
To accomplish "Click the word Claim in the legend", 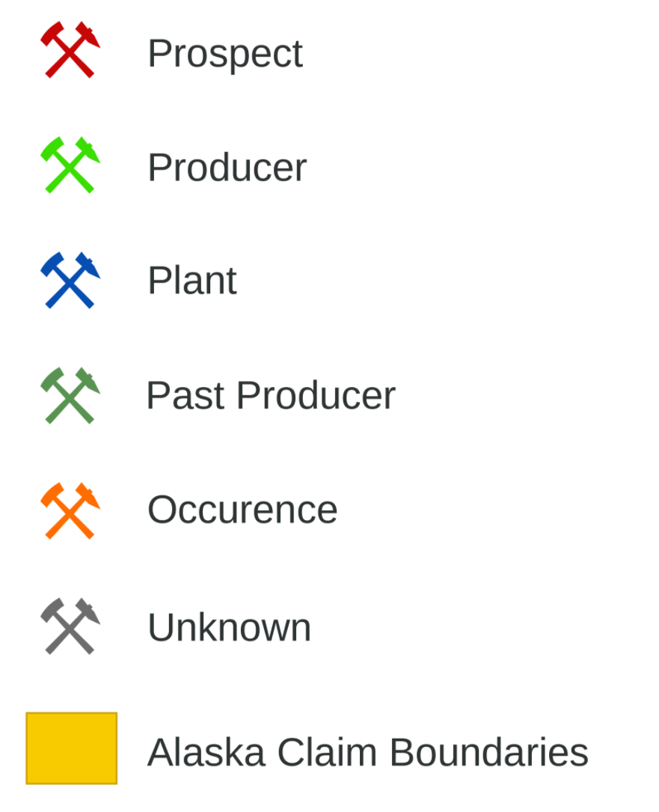I will (327, 752).
